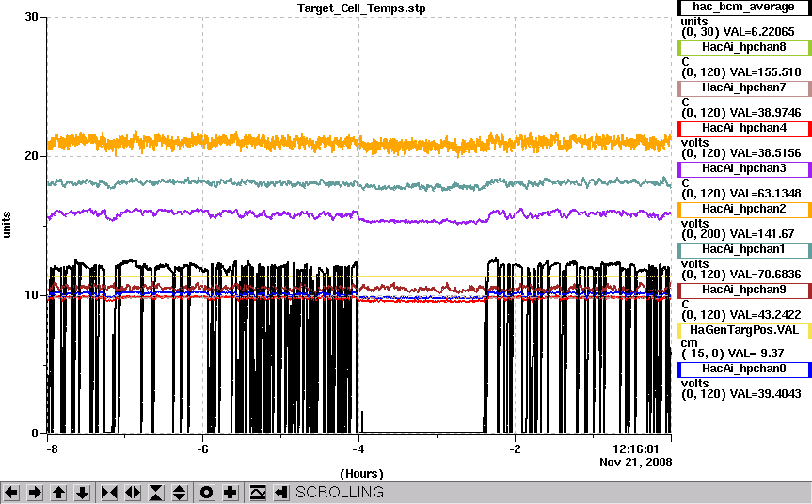The height and width of the screenshot is (504, 812).
Task: Click the x-axis tick label -8
Action: point(52,449)
